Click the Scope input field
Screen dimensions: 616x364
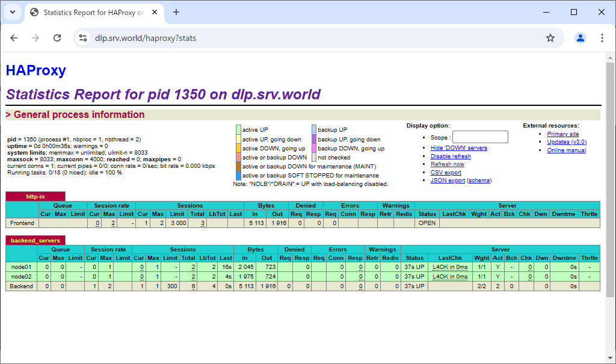click(480, 137)
